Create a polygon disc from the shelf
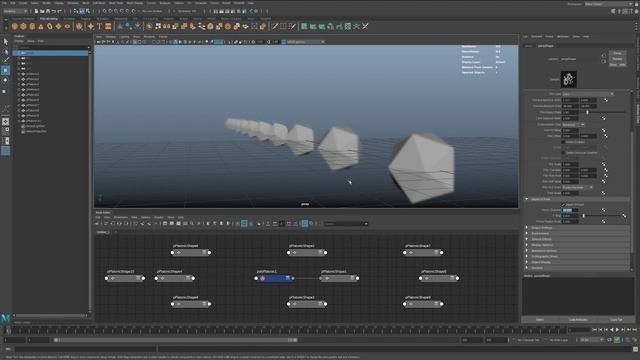 point(67,26)
